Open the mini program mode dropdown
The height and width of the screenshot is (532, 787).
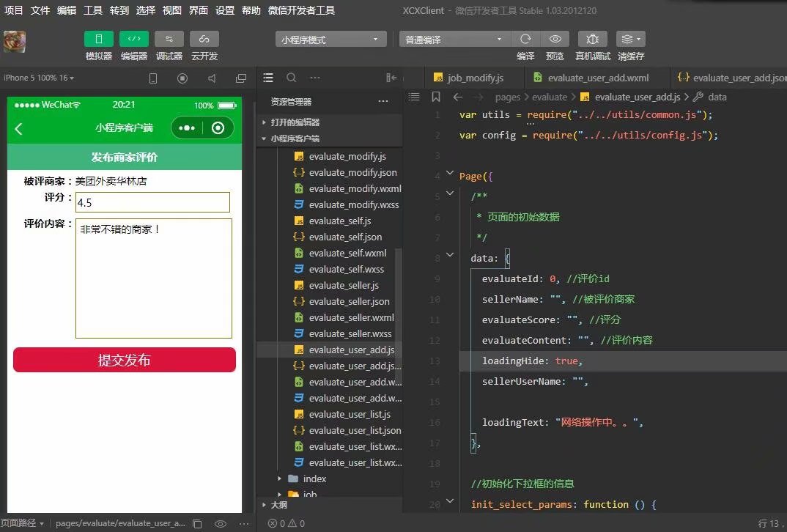(x=330, y=39)
